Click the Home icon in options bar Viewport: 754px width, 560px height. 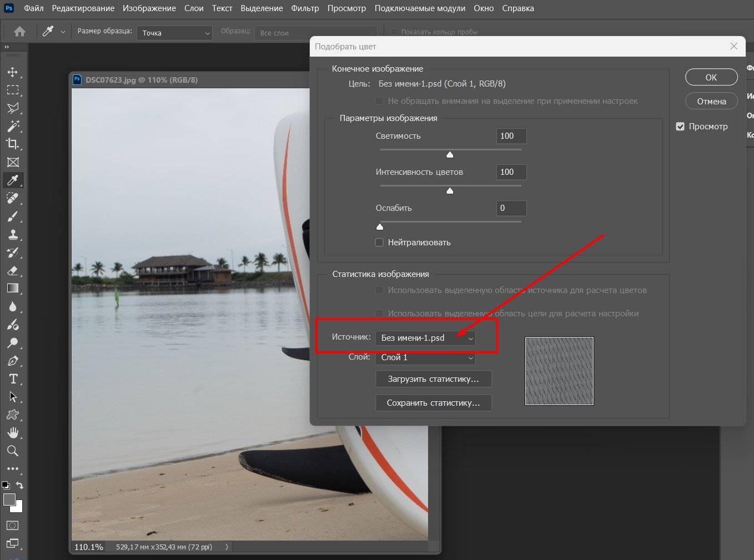pos(19,32)
